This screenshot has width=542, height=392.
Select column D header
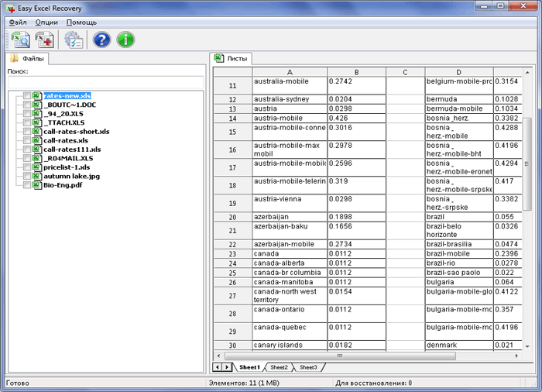458,72
